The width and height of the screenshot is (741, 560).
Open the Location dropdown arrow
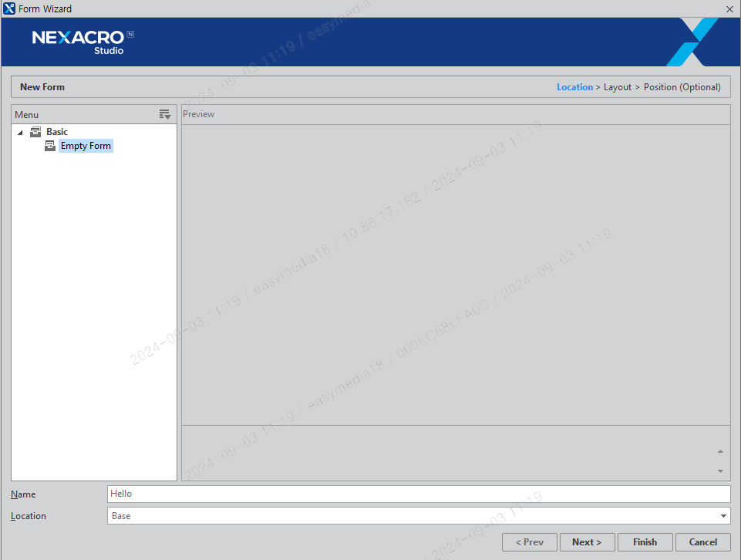(x=723, y=515)
